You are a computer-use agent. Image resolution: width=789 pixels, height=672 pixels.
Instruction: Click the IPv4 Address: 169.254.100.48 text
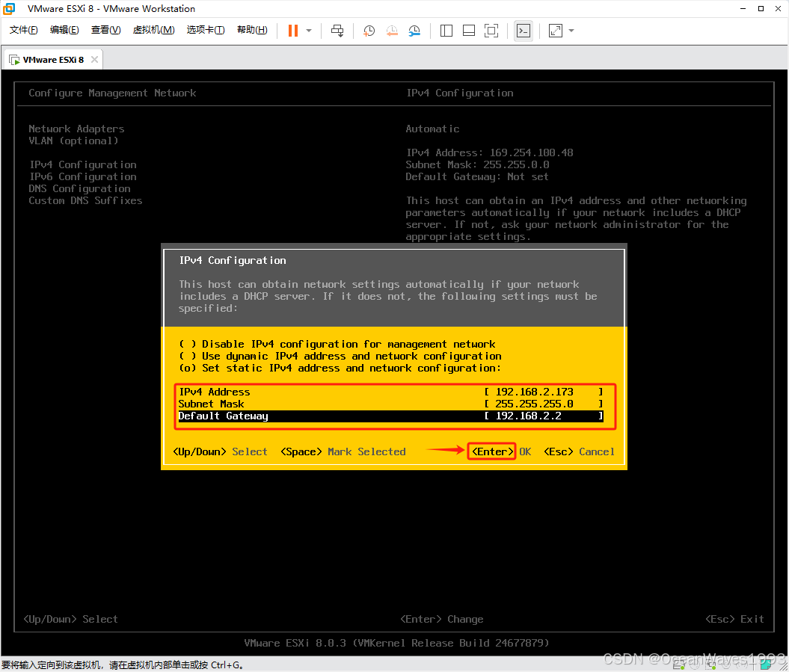click(490, 153)
